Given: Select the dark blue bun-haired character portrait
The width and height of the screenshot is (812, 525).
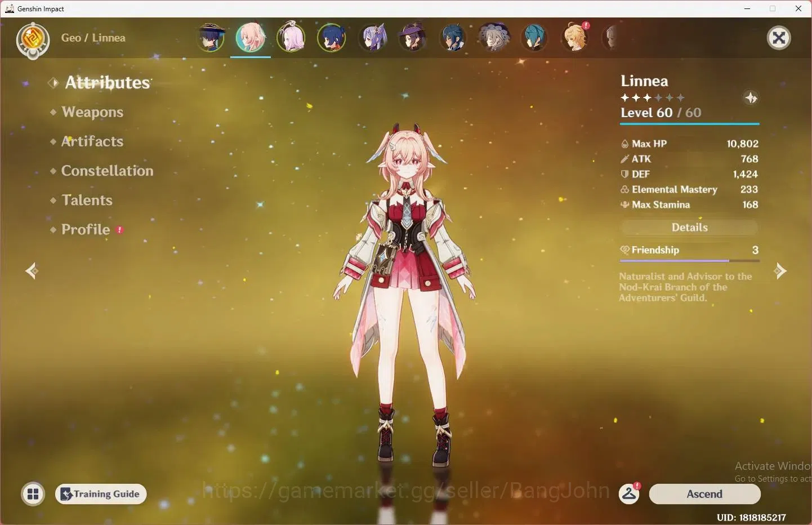Looking at the screenshot, I should (x=332, y=38).
